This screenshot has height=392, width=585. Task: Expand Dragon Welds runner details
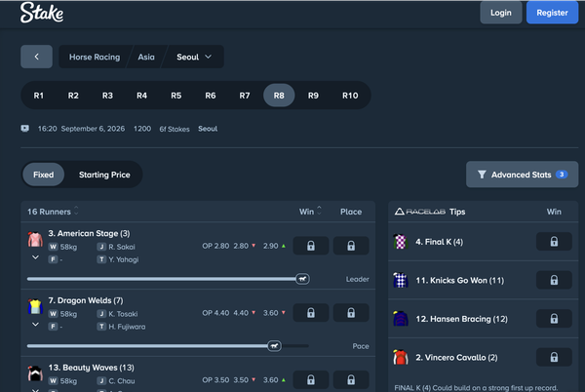pyautogui.click(x=35, y=325)
